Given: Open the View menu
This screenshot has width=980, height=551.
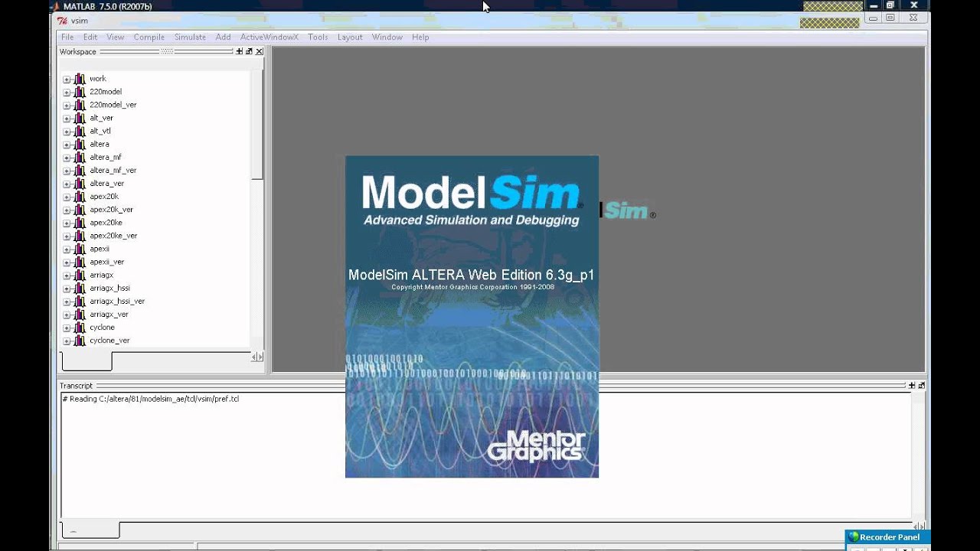Looking at the screenshot, I should 116,37.
